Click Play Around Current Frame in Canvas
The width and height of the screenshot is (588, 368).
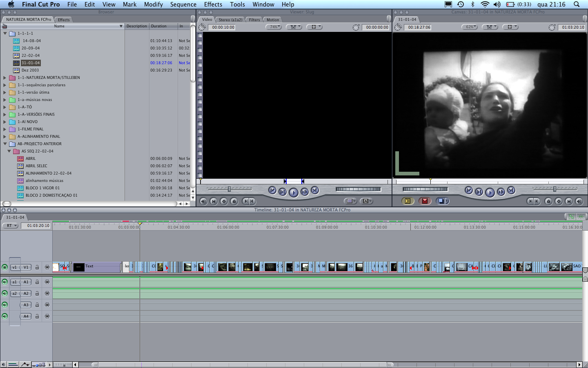(501, 191)
